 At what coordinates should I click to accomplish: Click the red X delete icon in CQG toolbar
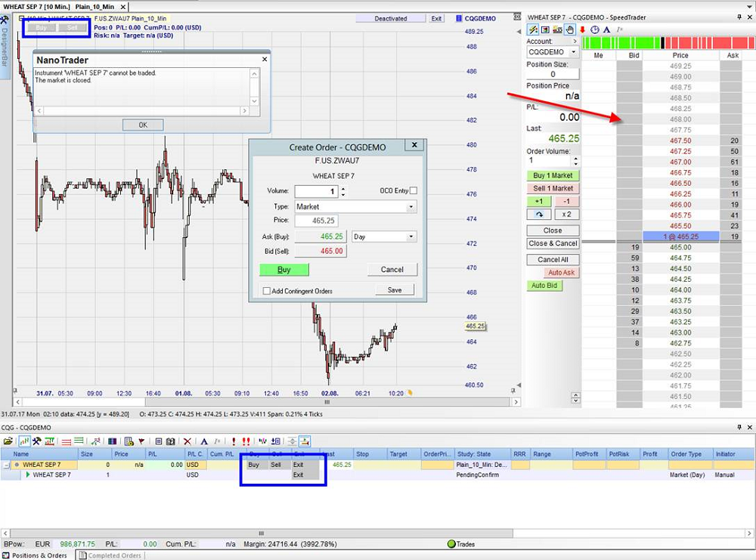tap(187, 441)
